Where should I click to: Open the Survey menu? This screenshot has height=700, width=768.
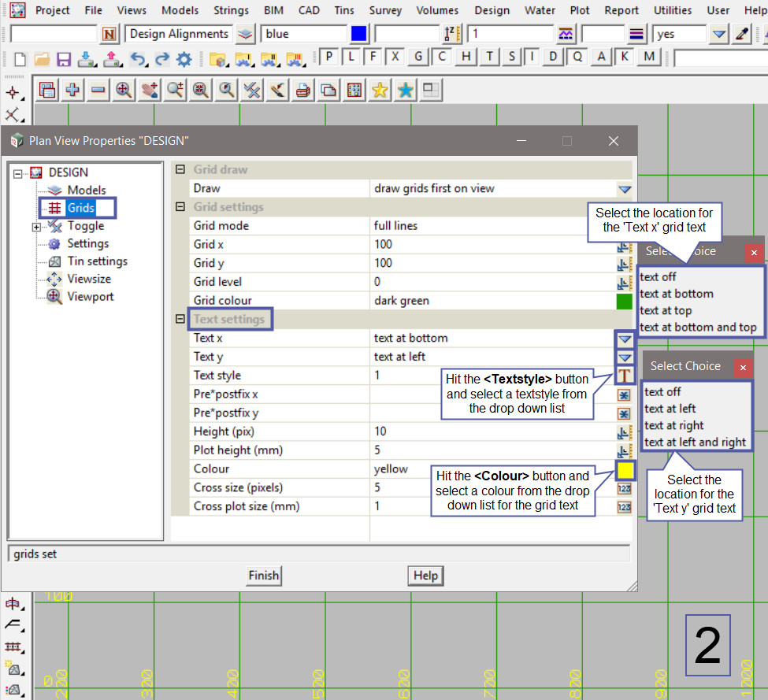coord(385,10)
